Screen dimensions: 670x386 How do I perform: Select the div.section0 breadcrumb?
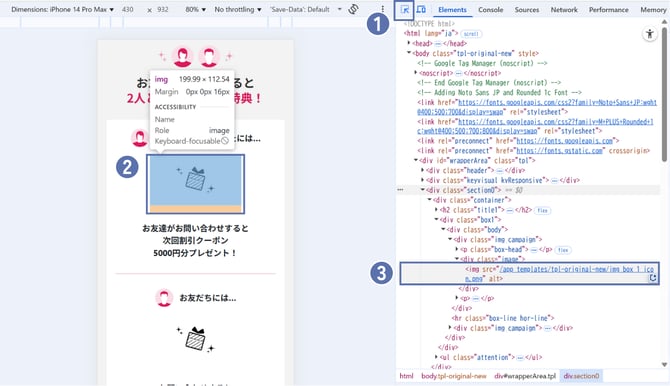(x=581, y=376)
